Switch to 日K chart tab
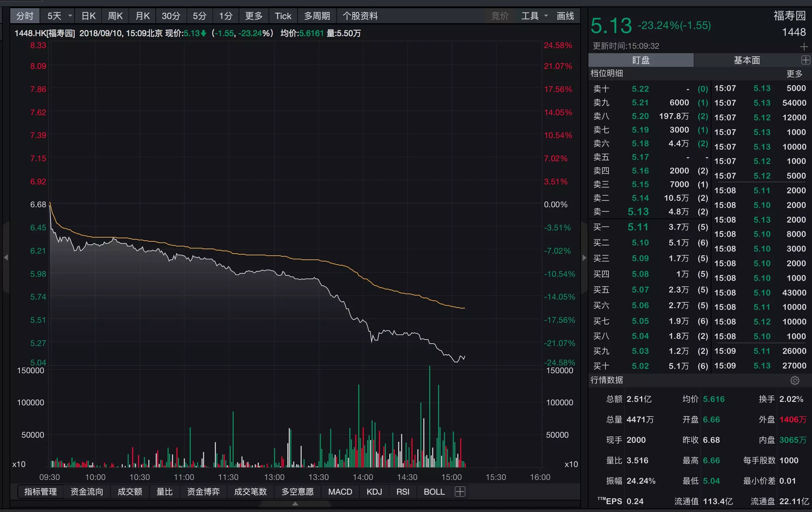This screenshot has width=812, height=512. pyautogui.click(x=89, y=16)
